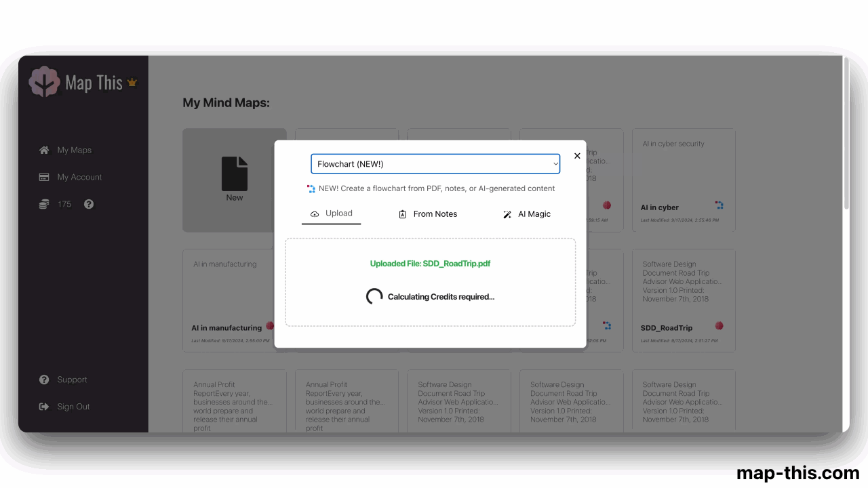Viewport: 868px width, 488px height.
Task: Open the Flowchart (NEW!) type dropdown
Action: (x=435, y=164)
